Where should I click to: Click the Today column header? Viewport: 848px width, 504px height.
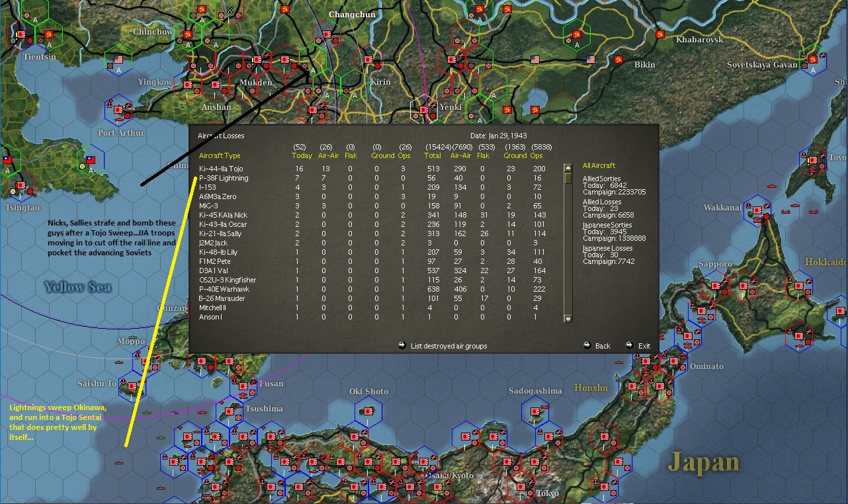click(x=302, y=156)
